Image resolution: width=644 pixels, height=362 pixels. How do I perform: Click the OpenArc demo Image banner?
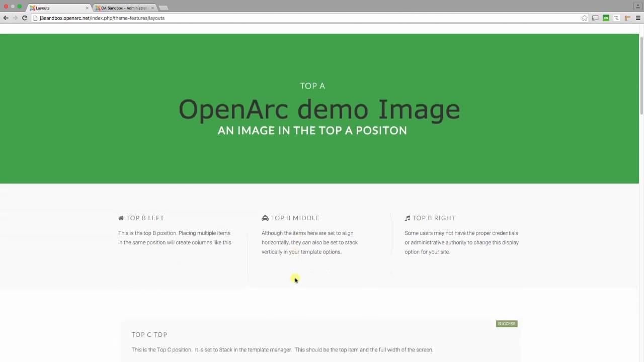[x=319, y=109]
